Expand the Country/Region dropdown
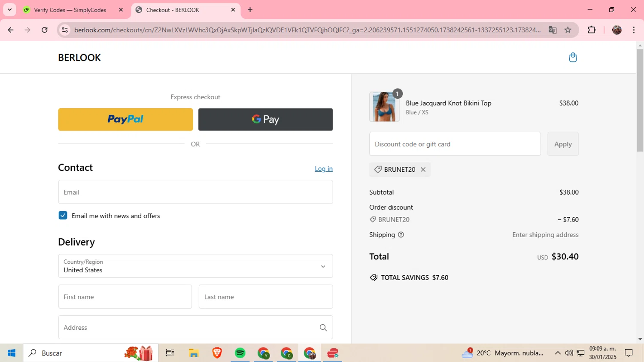Viewport: 644px width, 362px height. (x=195, y=266)
